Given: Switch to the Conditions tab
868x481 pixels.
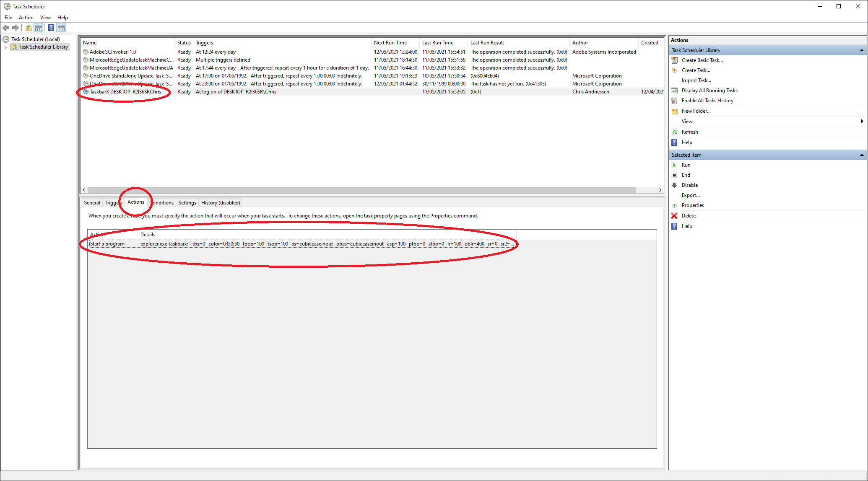Looking at the screenshot, I should click(x=161, y=202).
